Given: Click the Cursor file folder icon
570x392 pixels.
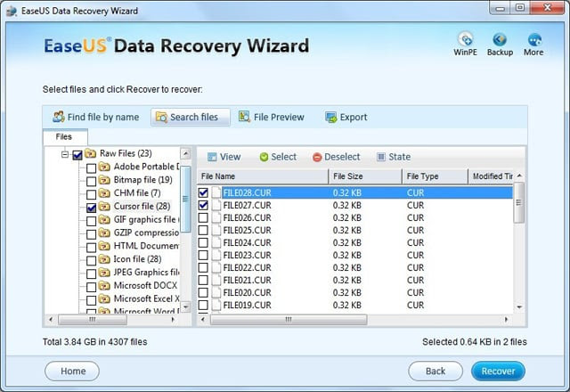Looking at the screenshot, I should coord(104,206).
